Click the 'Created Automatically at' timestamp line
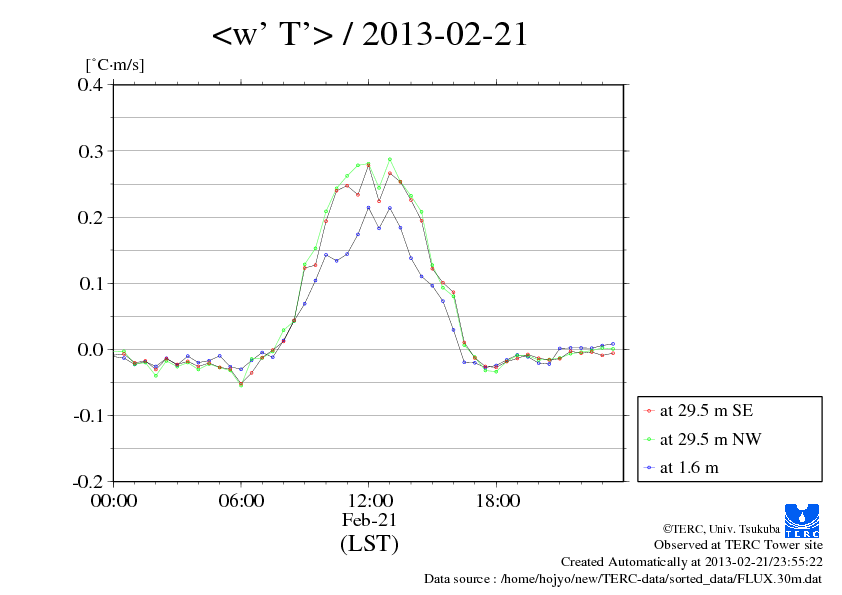Image resolution: width=842 pixels, height=595 pixels. pos(692,562)
